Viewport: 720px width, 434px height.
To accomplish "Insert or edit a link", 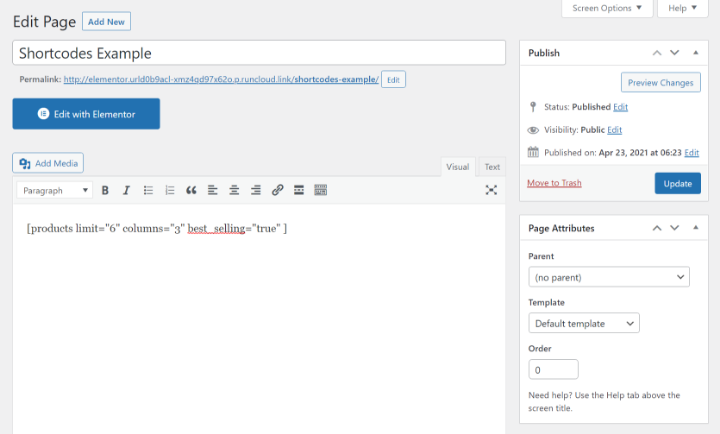I will tap(277, 190).
